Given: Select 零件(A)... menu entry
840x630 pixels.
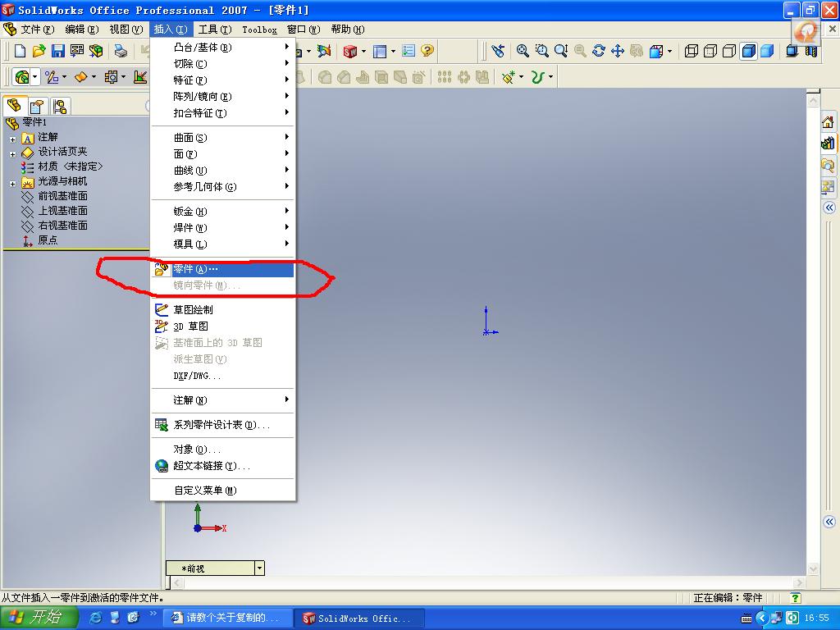Looking at the screenshot, I should point(223,269).
